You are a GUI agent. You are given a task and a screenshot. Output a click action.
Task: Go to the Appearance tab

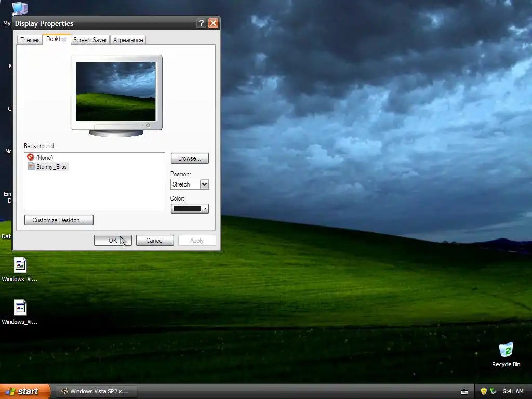point(128,39)
